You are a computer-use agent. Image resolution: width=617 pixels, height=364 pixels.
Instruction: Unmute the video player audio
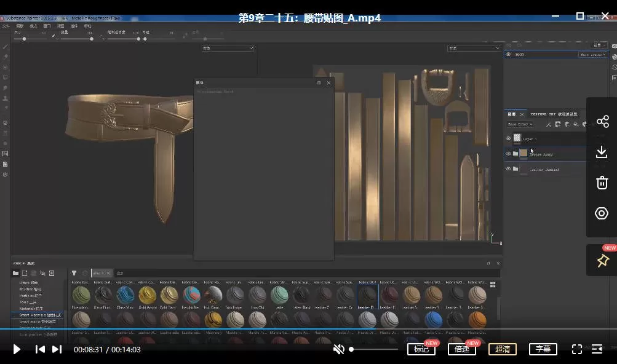point(338,349)
